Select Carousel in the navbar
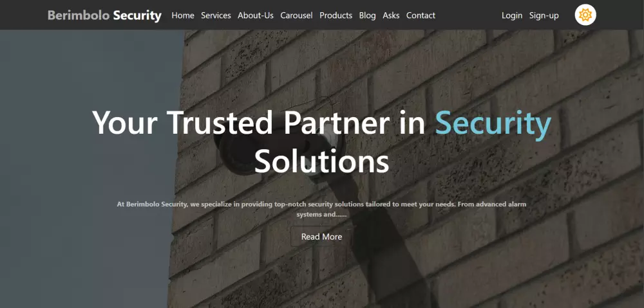Screen dimensions: 644x308 pyautogui.click(x=296, y=15)
